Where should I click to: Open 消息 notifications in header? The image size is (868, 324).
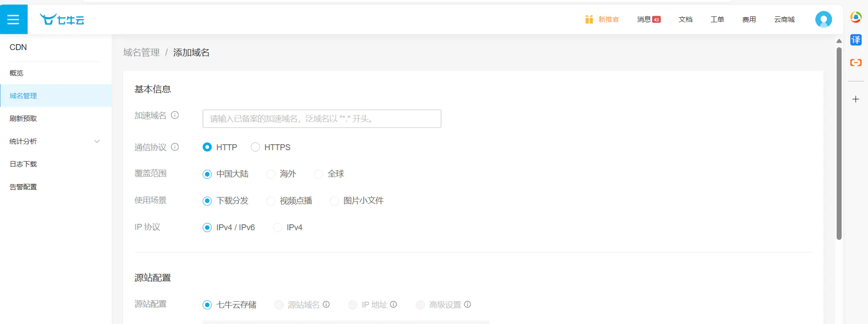pos(648,20)
